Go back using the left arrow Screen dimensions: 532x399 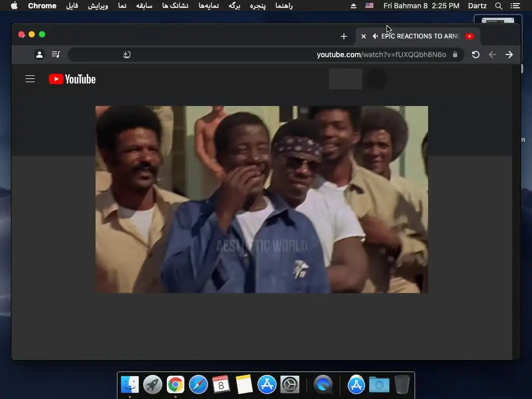(493, 55)
